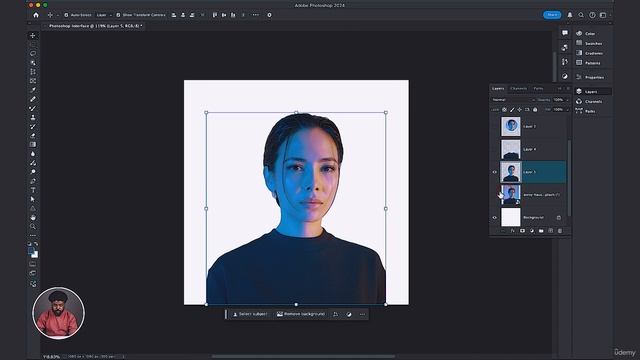Add a layer style with the fx button
Viewport: 640px width, 360px height.
513,231
